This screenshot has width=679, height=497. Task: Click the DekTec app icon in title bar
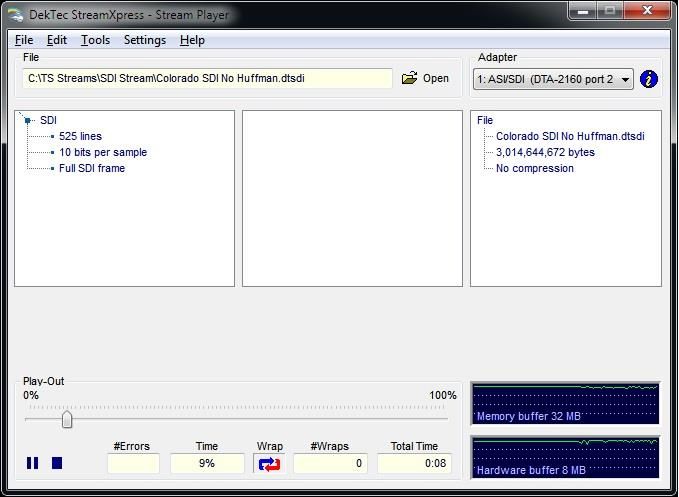[x=16, y=14]
